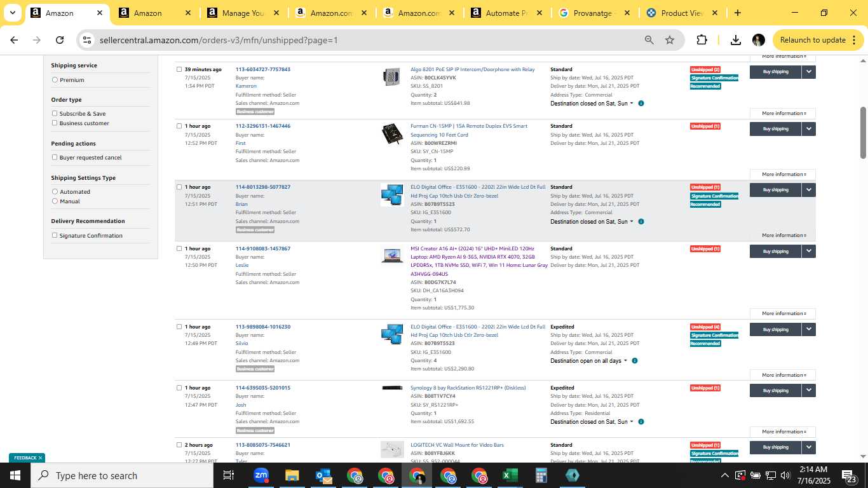
Task: Tick checkbox for order 113-6034727-7757843
Action: (179, 69)
